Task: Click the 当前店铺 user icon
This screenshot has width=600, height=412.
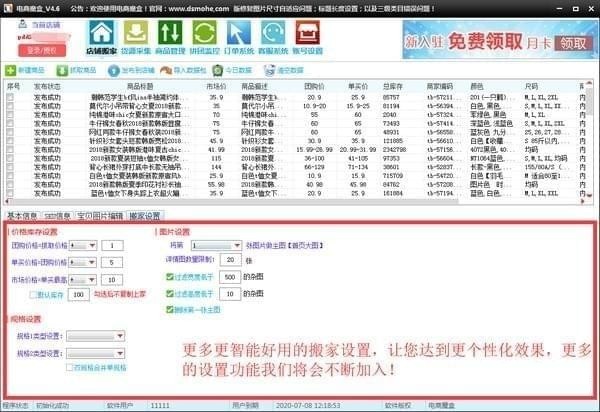Action: (23, 24)
